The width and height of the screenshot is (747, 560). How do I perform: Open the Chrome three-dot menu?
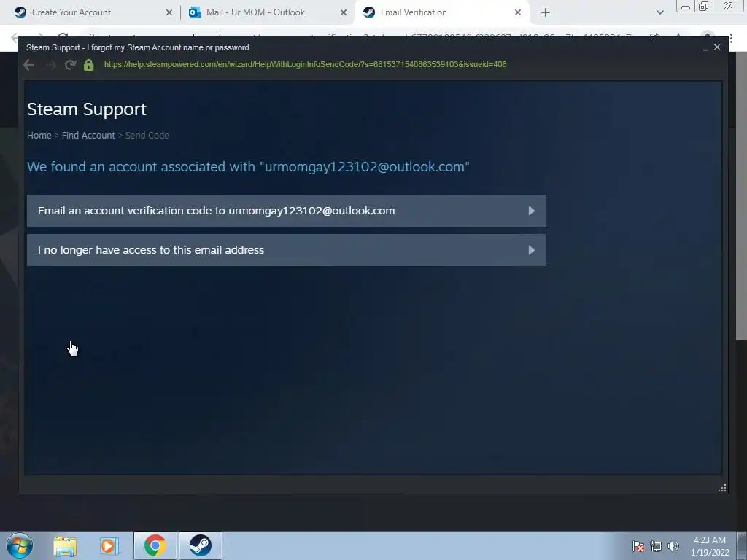click(x=731, y=38)
